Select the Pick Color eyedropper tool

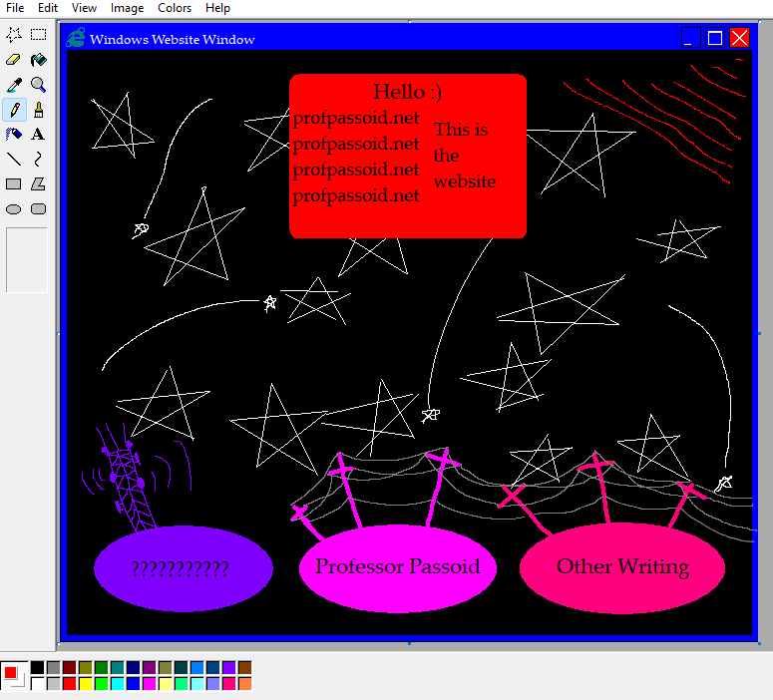click(x=14, y=85)
